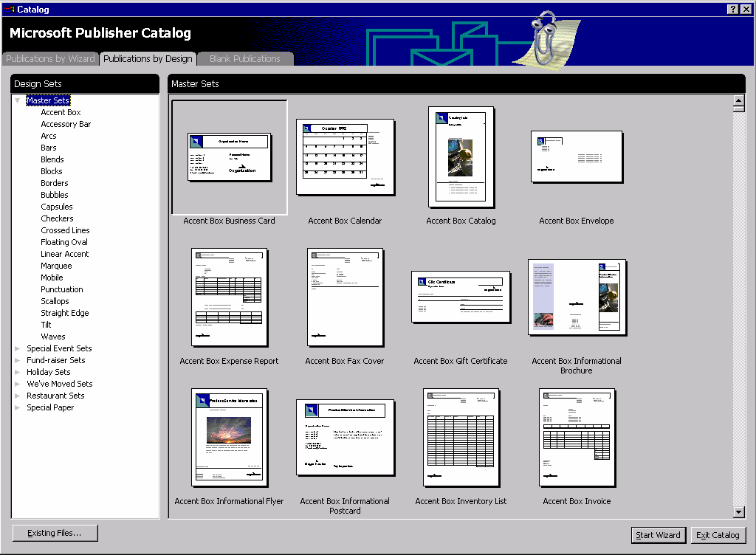Image resolution: width=756 pixels, height=555 pixels.
Task: Pick the Bubbles design set
Action: (x=55, y=195)
